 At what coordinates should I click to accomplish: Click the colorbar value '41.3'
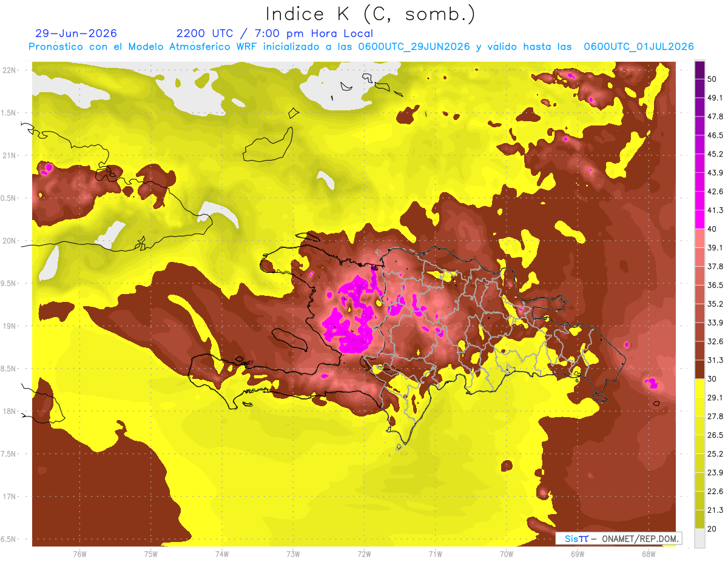click(715, 210)
